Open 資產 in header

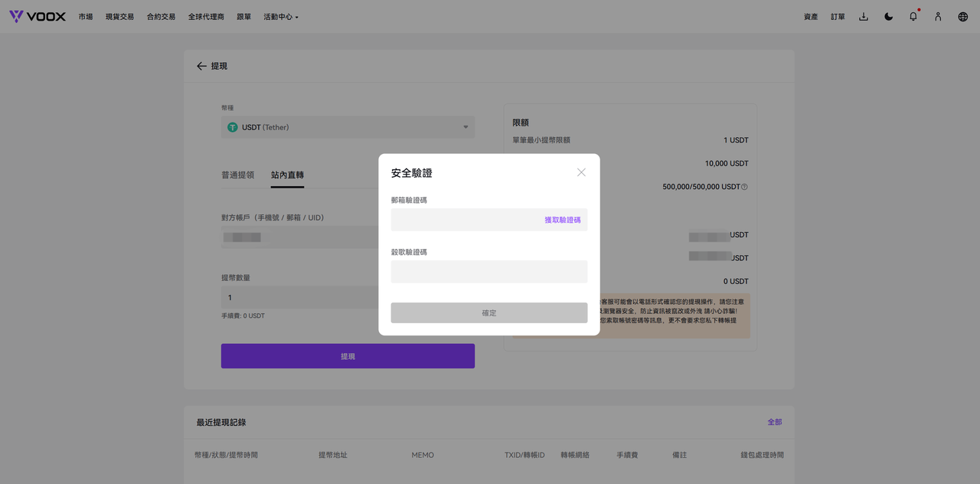(811, 16)
